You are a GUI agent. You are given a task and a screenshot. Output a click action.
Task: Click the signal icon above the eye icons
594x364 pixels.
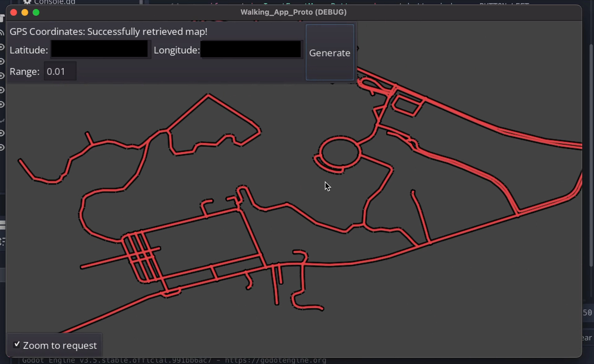point(2,32)
